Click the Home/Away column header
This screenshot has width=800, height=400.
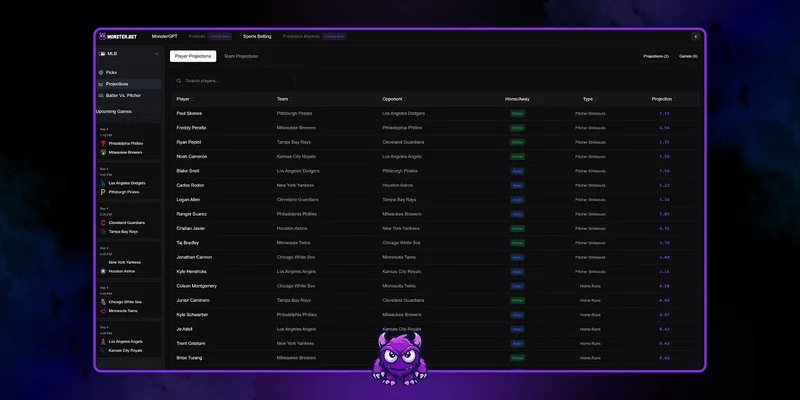(x=517, y=99)
